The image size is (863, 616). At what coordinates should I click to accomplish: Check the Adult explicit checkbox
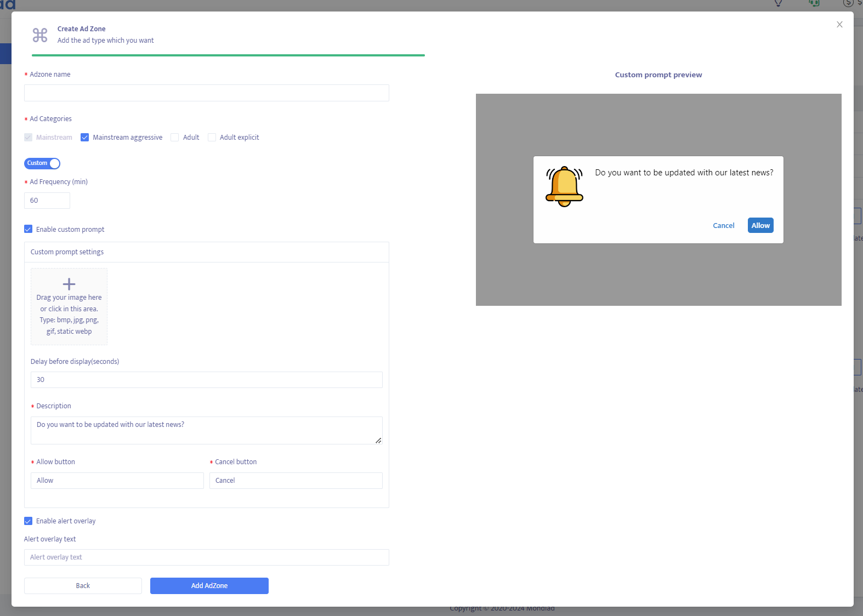[212, 138]
